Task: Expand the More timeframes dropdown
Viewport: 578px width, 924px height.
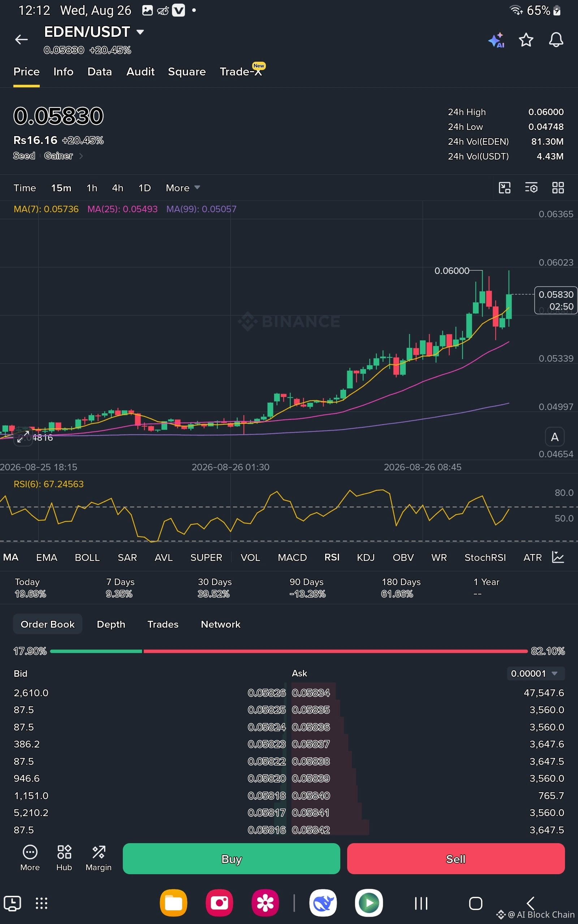Action: [x=183, y=188]
